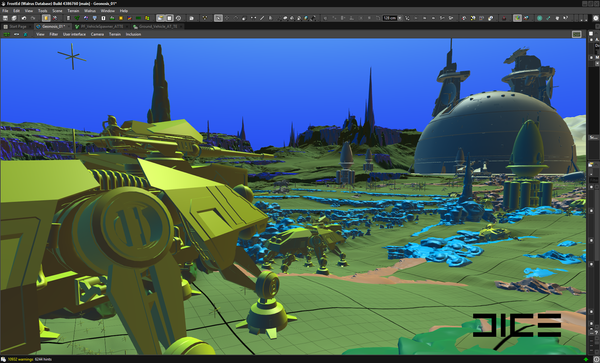Open the Edit menu
The width and height of the screenshot is (600, 363).
tap(16, 11)
